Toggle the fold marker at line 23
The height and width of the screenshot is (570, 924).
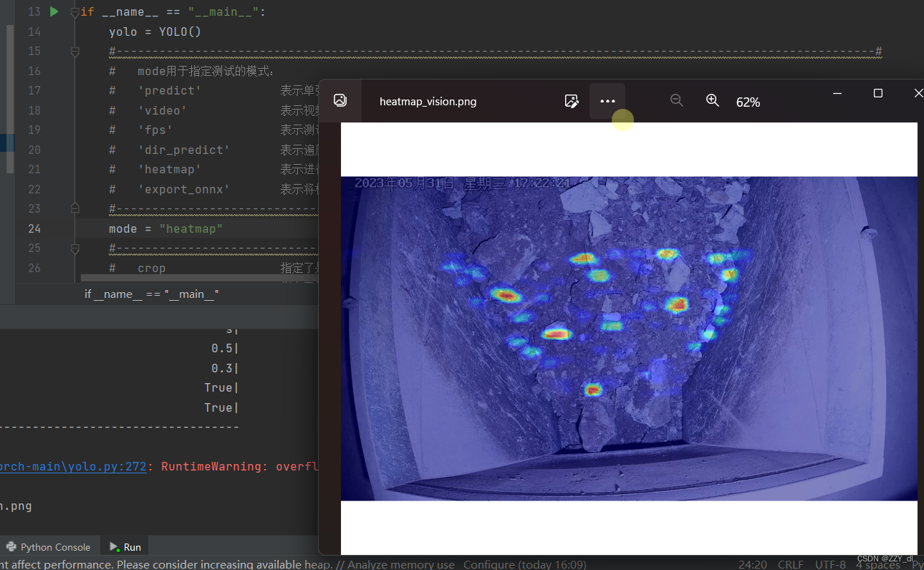coord(75,208)
